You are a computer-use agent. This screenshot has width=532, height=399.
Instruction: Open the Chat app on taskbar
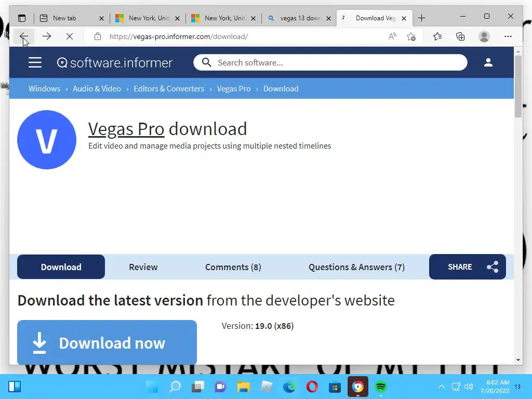220,387
